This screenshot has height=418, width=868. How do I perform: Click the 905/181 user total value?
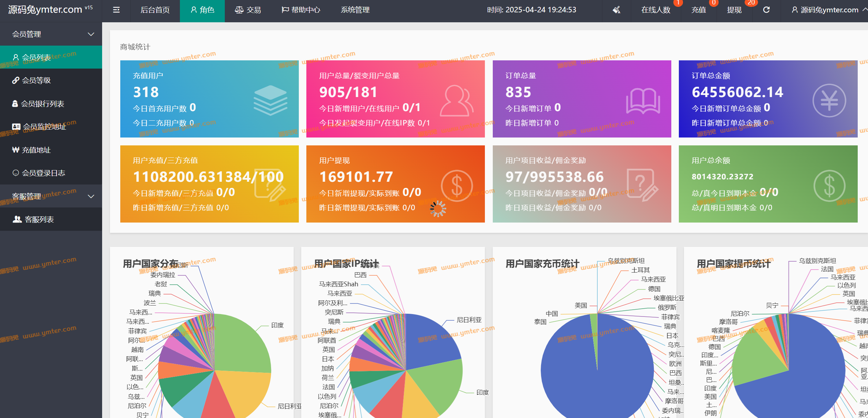tap(348, 92)
